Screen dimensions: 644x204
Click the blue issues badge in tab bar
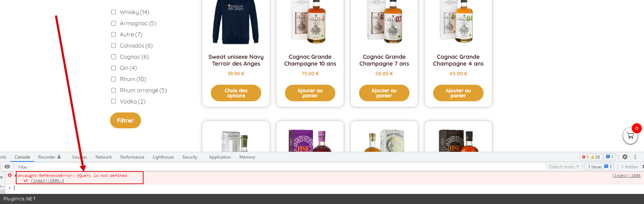coord(609,157)
